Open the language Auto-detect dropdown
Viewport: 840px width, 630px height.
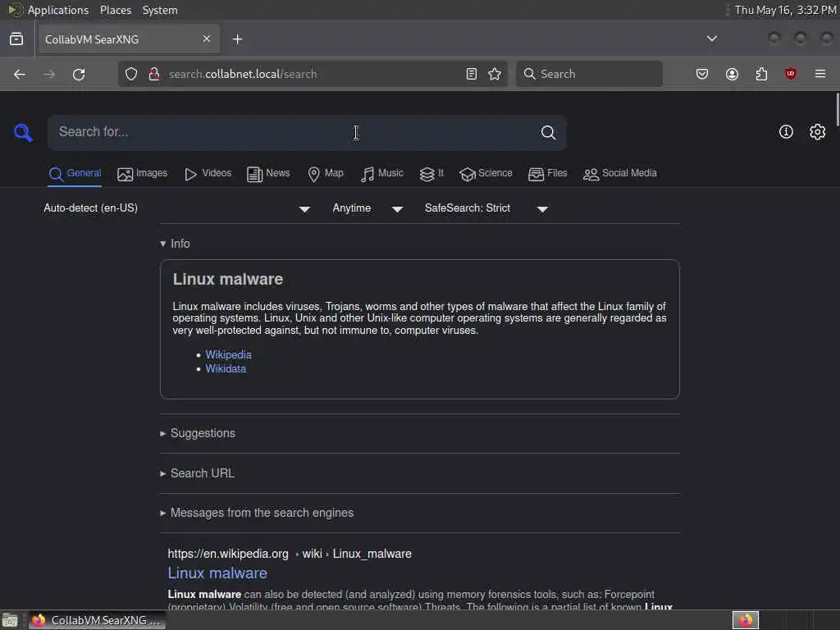[x=177, y=208]
